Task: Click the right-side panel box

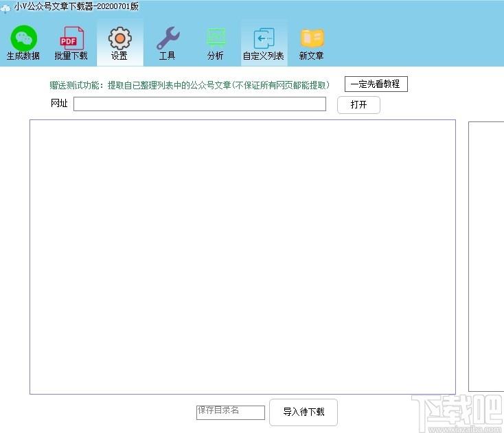Action: pos(486,257)
